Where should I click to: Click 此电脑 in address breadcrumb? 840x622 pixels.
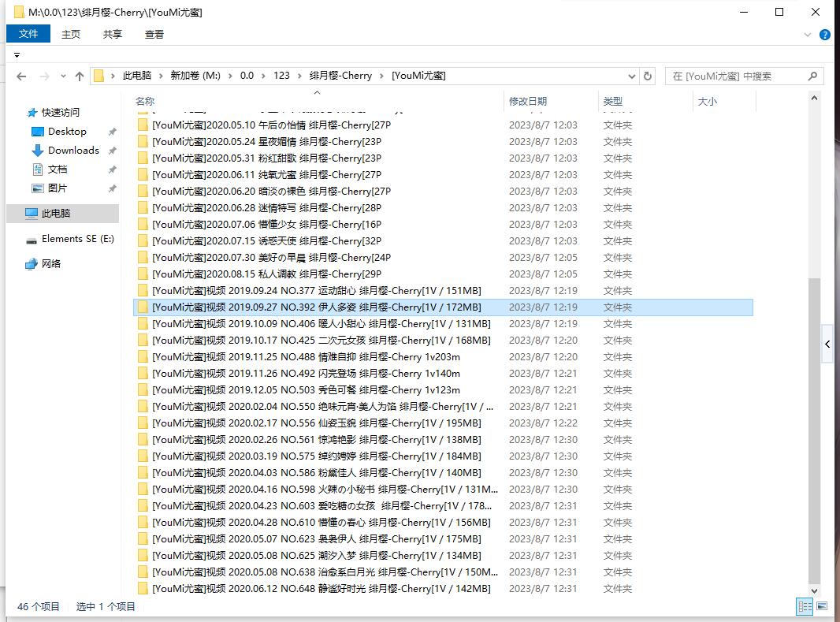(x=136, y=76)
